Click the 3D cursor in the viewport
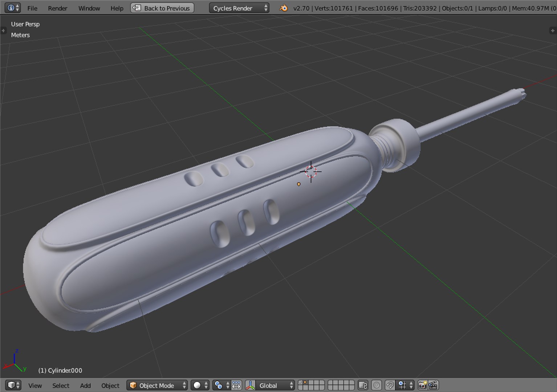Image resolution: width=557 pixels, height=392 pixels. click(311, 172)
